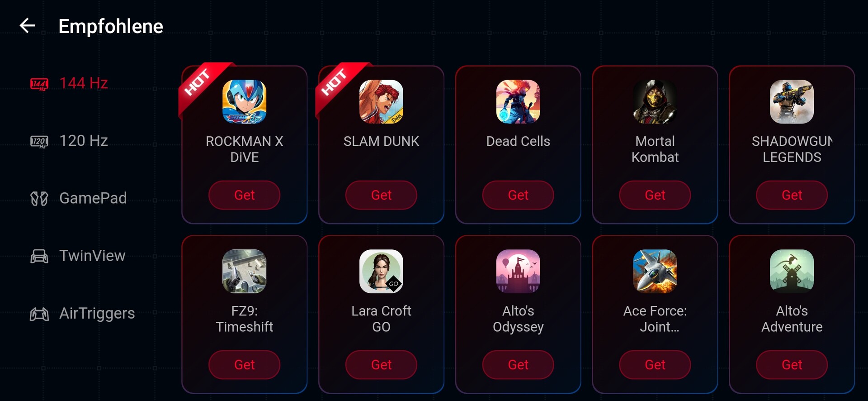
Task: Get SHADOWGUN LEGENDS
Action: 792,195
